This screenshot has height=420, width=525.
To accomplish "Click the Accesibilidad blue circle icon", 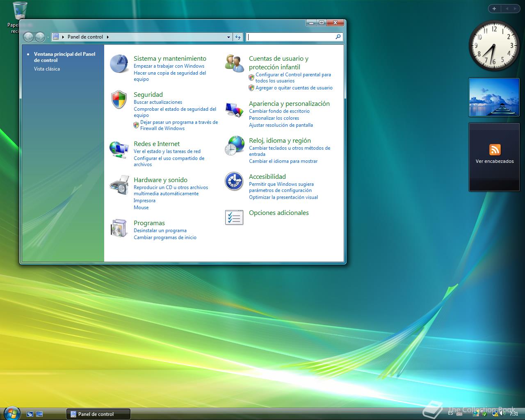I will pyautogui.click(x=234, y=181).
